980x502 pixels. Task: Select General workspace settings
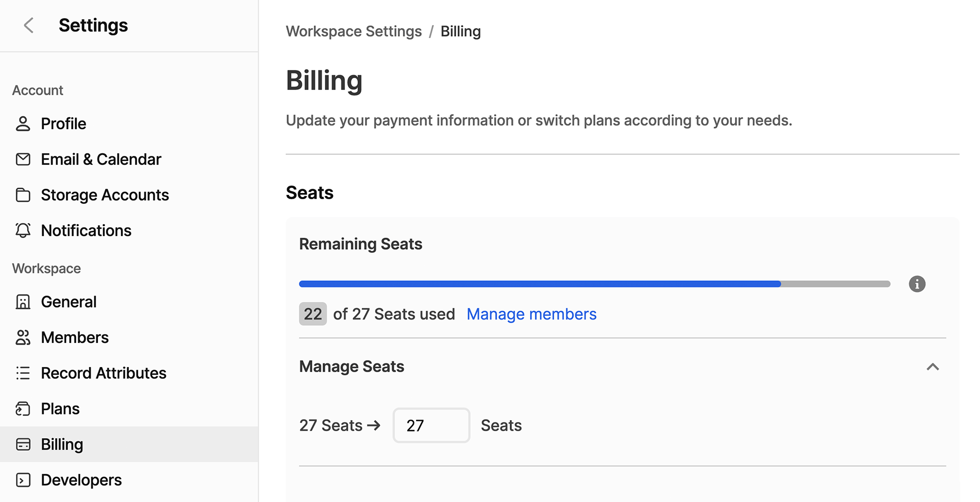(129, 302)
